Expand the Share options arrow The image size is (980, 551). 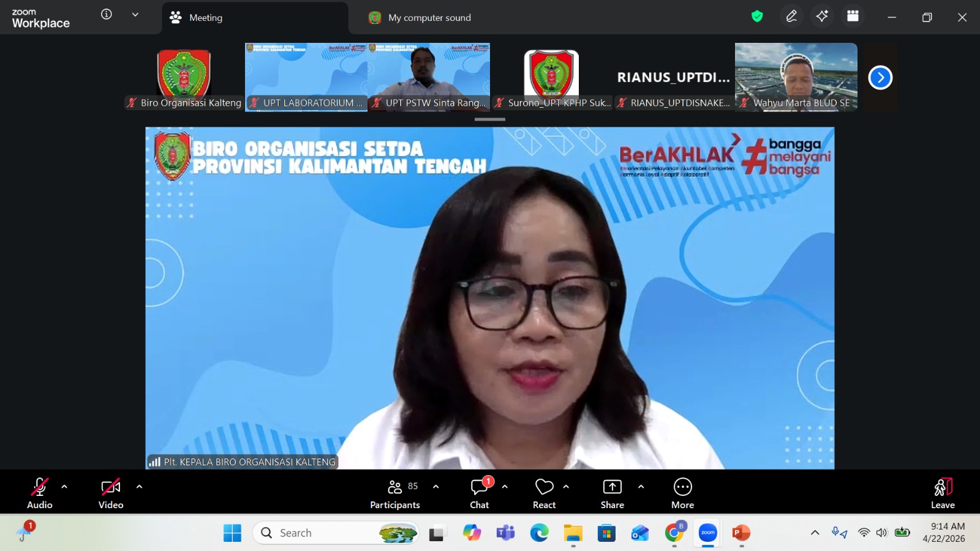641,487
